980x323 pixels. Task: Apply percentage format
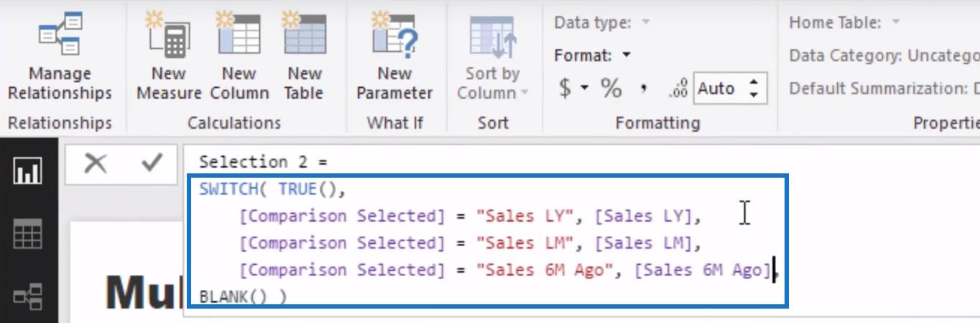click(x=611, y=88)
